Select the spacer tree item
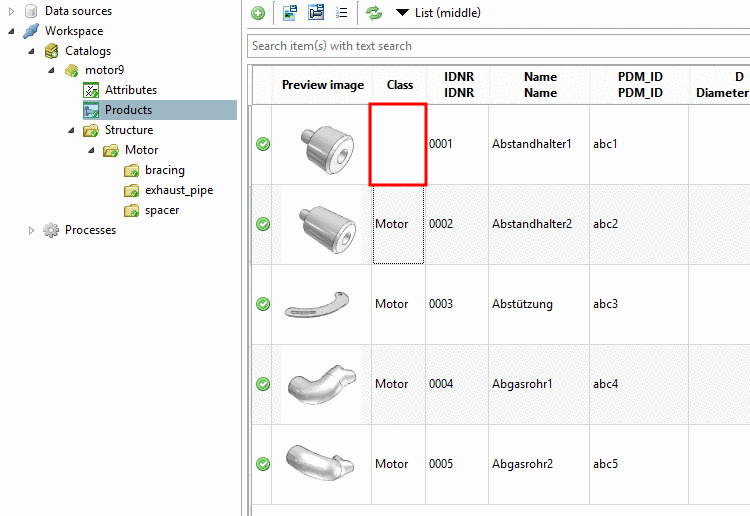 162,210
